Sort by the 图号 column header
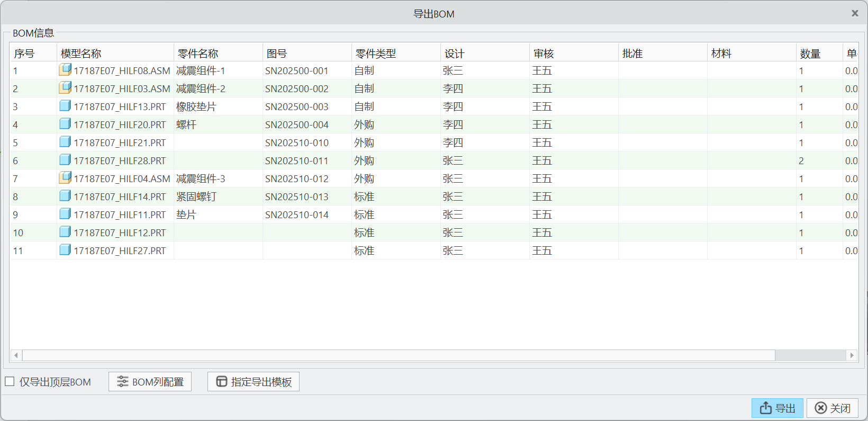 tap(277, 53)
